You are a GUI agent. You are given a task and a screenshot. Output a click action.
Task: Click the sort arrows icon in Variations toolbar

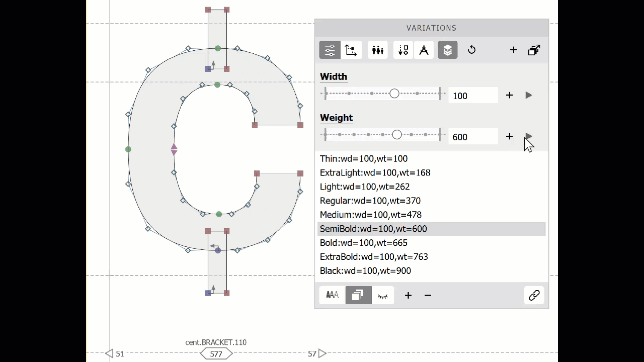(x=403, y=50)
